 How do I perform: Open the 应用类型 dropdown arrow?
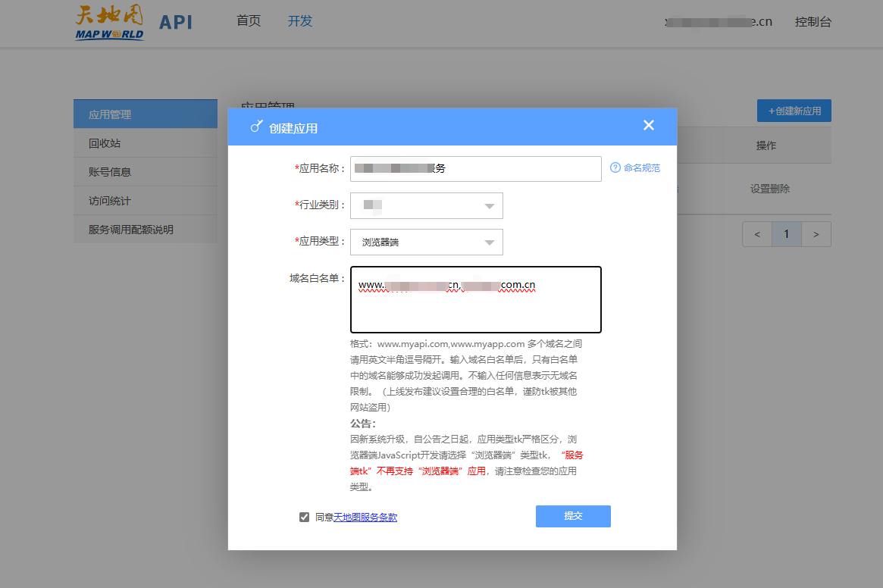pos(489,242)
